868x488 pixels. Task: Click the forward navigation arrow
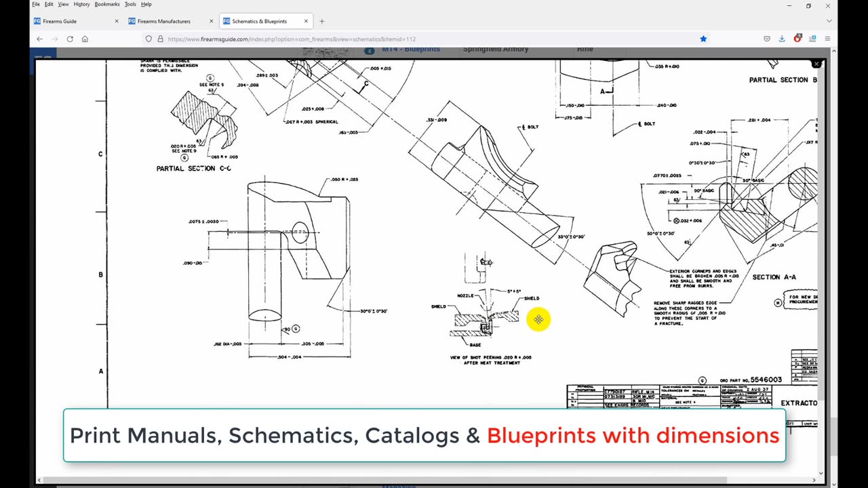(54, 39)
